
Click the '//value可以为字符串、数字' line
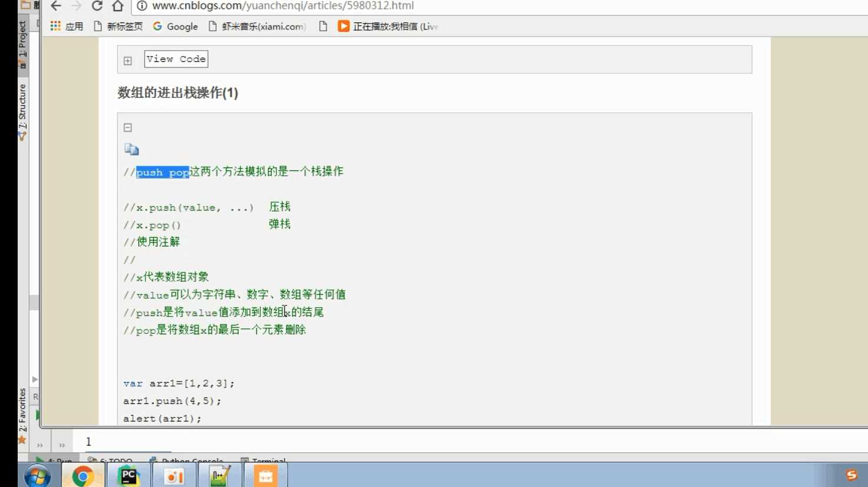tap(235, 295)
